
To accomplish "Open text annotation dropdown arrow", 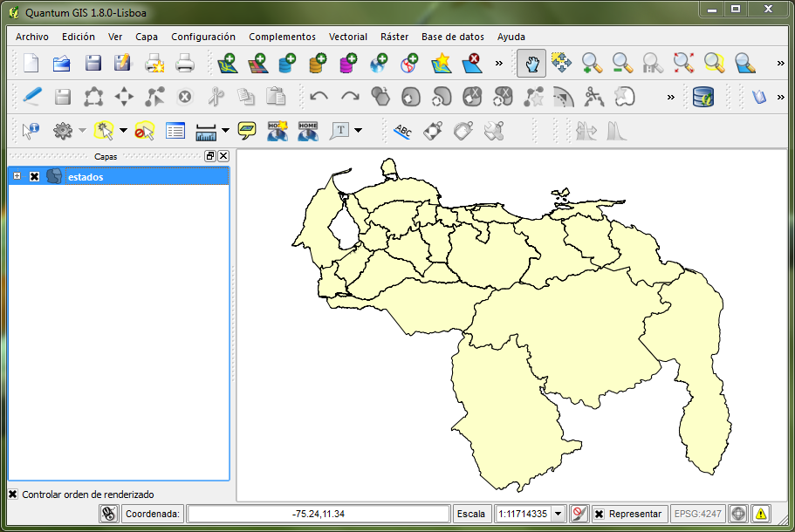I will click(x=359, y=131).
